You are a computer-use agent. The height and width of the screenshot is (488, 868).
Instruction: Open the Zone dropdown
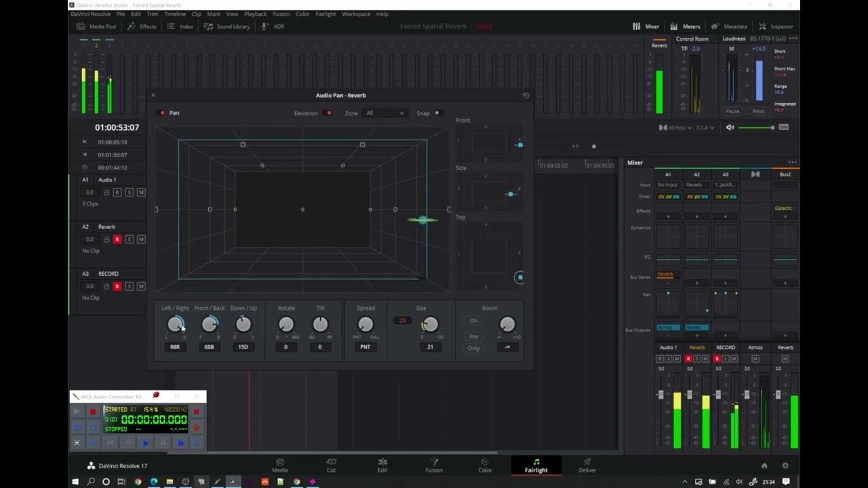(x=384, y=113)
